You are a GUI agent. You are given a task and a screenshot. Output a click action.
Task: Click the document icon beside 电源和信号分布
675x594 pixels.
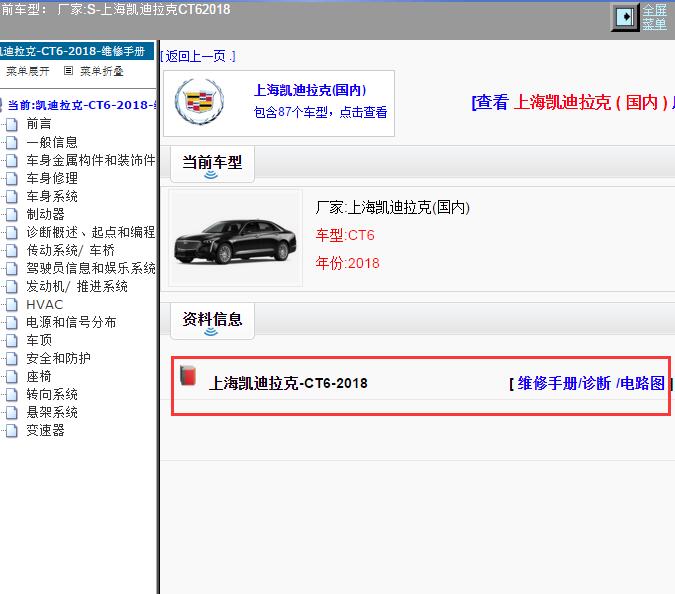pos(12,322)
